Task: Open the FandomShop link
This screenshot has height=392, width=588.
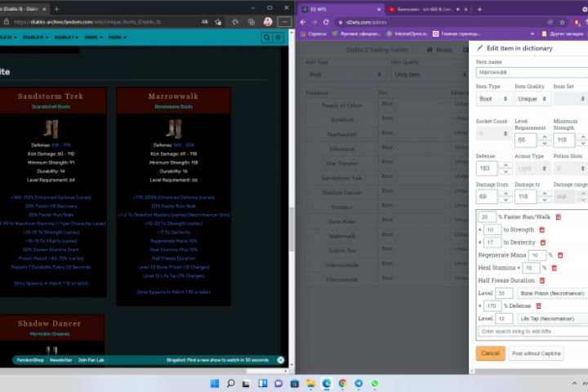Action: [x=30, y=360]
